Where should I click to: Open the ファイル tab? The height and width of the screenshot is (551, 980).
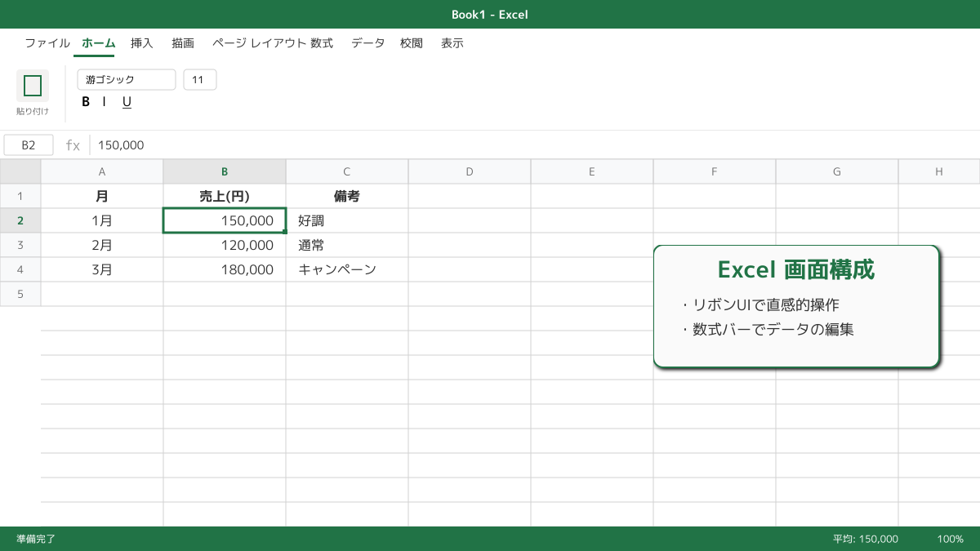pyautogui.click(x=47, y=43)
